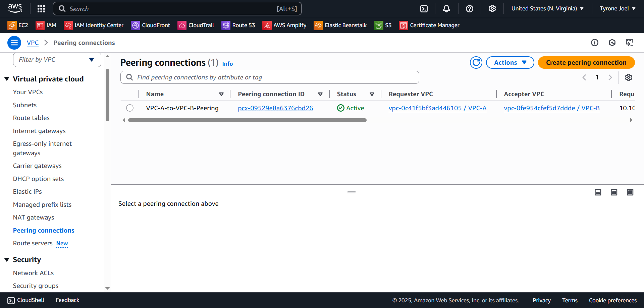The image size is (644, 308).
Task: Switch to full-page detail panel view
Action: pos(630,192)
